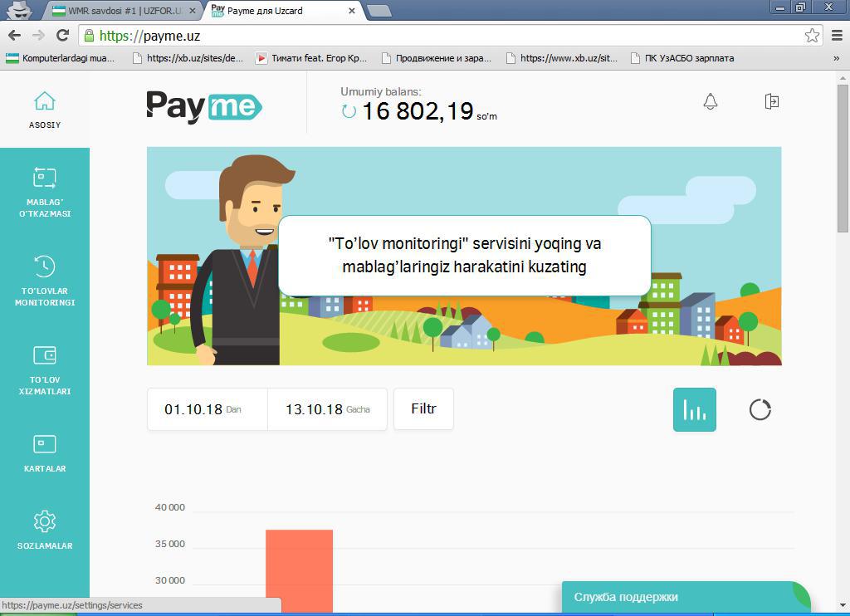Switch to bar chart view
This screenshot has height=616, width=850.
(694, 409)
